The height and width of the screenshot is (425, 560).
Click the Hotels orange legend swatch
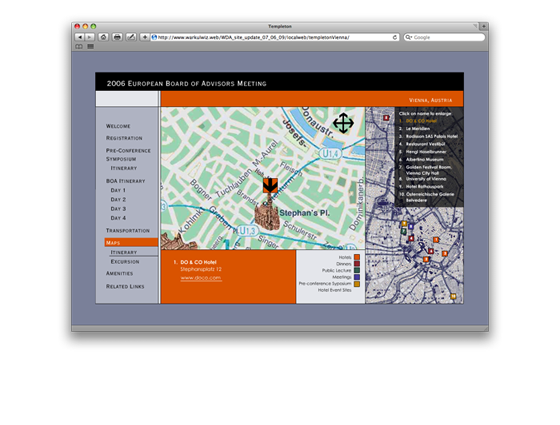click(356, 257)
